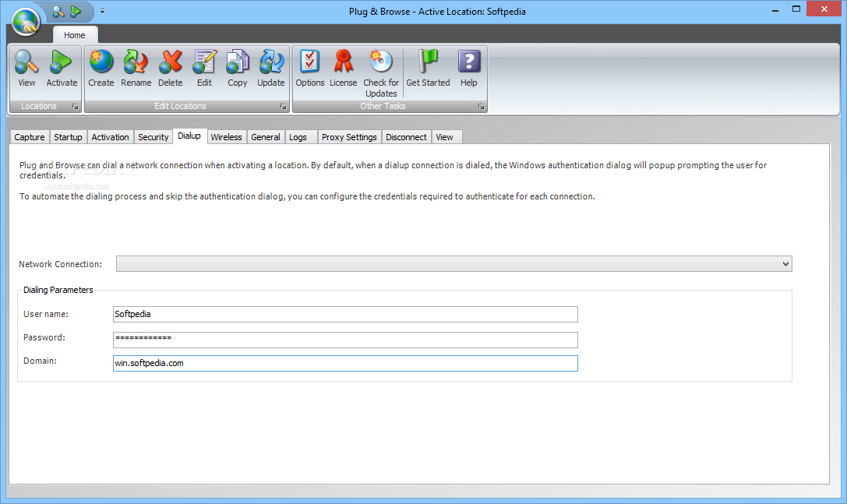This screenshot has height=504, width=847.
Task: Select the Dialup tab
Action: [x=189, y=136]
